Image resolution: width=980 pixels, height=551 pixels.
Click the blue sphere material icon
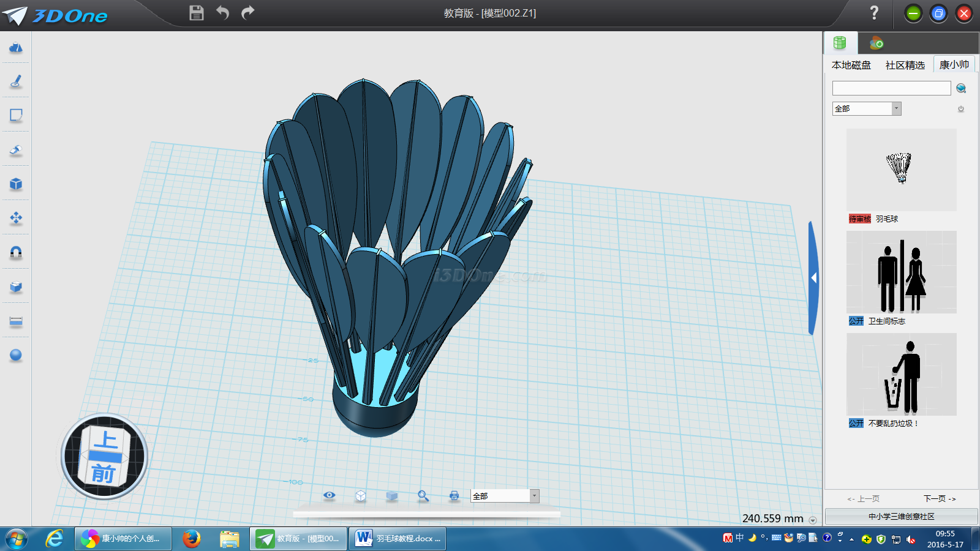point(16,355)
